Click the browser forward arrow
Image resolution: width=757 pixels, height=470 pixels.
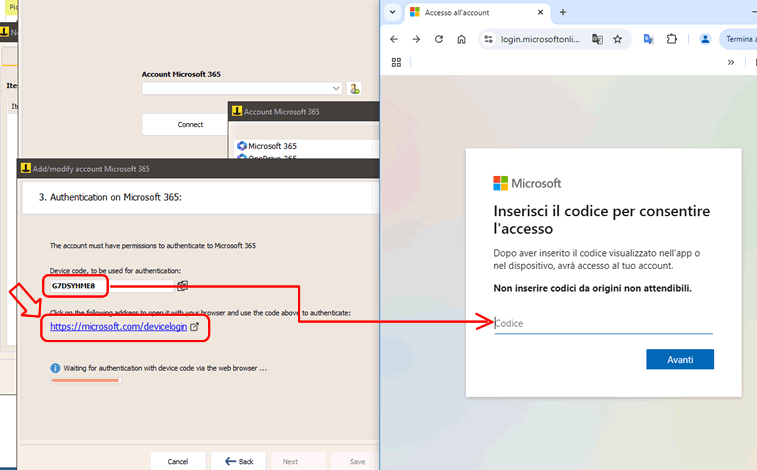416,39
